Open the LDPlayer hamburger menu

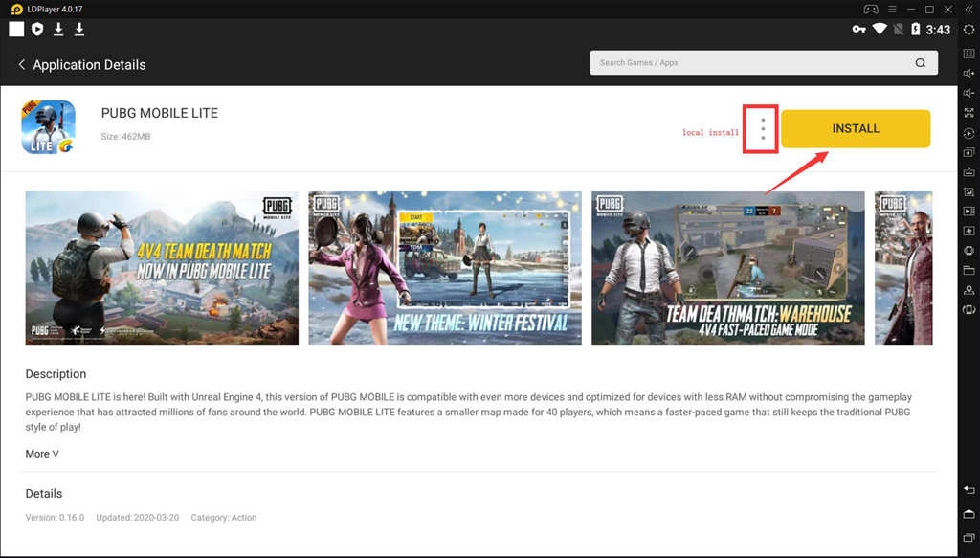pos(893,10)
